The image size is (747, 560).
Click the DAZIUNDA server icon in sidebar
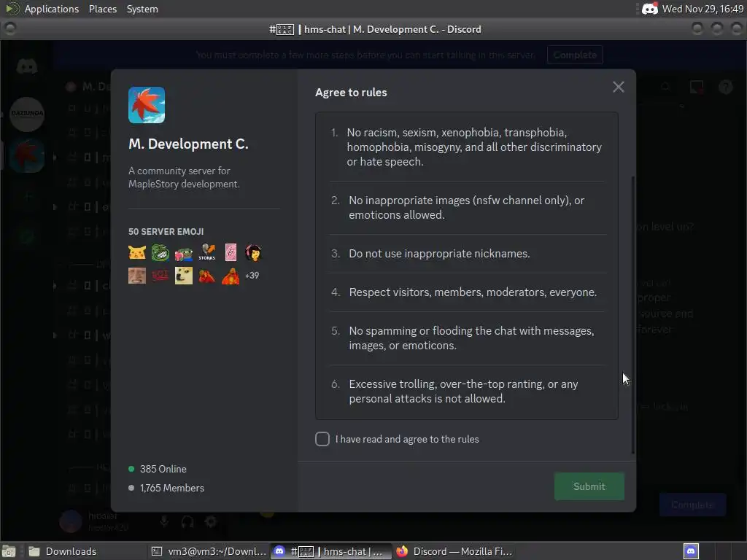coord(27,113)
